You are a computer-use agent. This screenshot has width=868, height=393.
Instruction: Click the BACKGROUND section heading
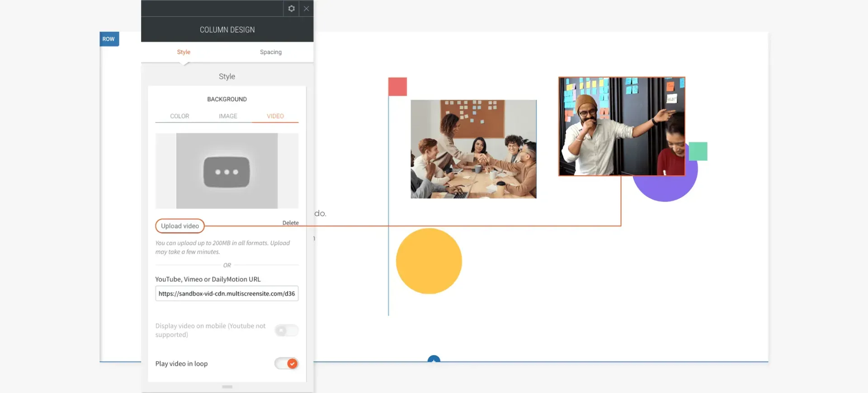point(227,99)
